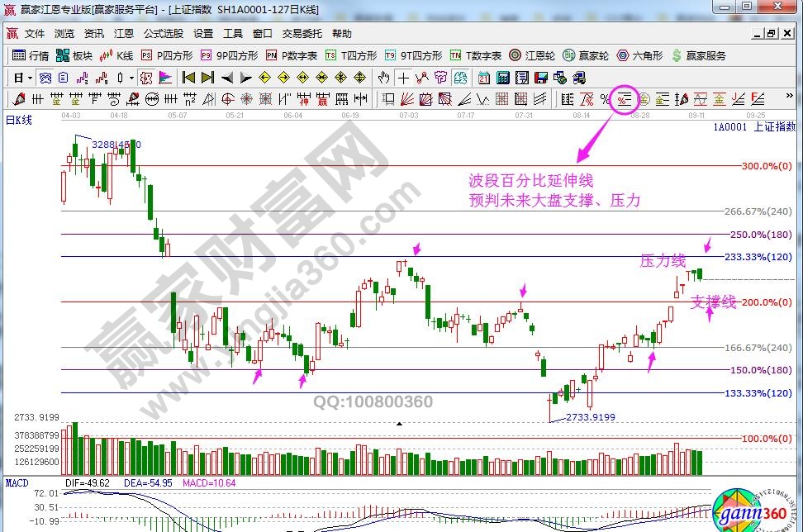Click the calculator icon in the toolbar
The height and width of the screenshot is (532, 803).
[502, 78]
